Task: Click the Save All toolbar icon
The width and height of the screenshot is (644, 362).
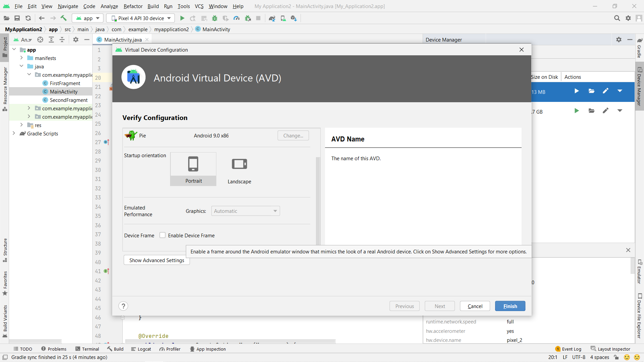Action: point(17,18)
